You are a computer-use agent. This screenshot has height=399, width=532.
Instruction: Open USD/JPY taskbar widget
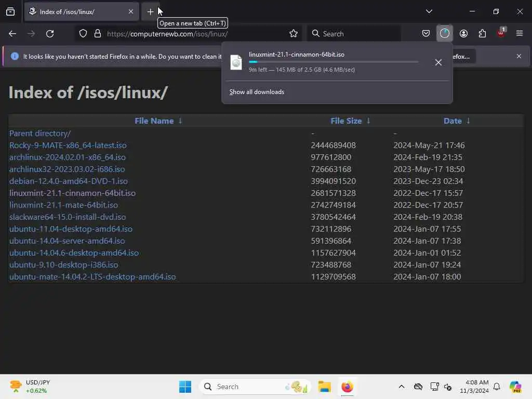point(30,387)
